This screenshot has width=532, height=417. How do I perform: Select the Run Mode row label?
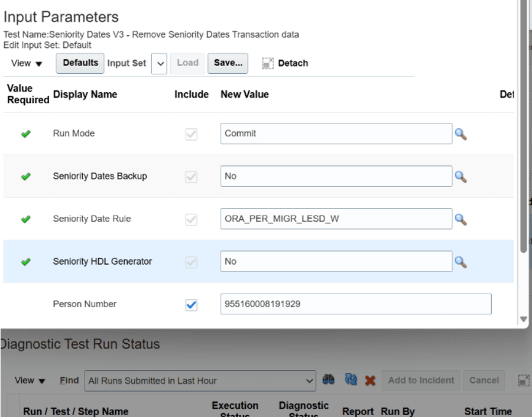coord(74,133)
